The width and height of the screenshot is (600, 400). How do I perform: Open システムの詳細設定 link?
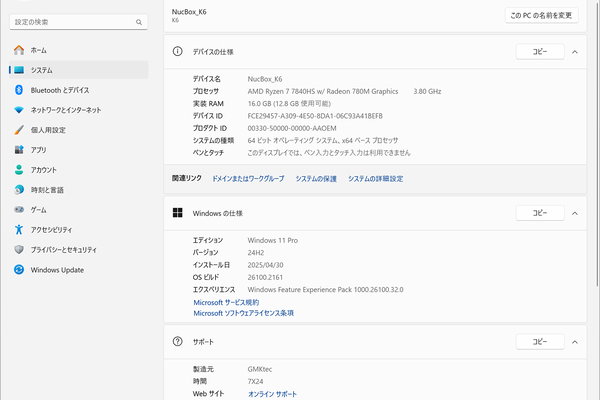click(375, 178)
